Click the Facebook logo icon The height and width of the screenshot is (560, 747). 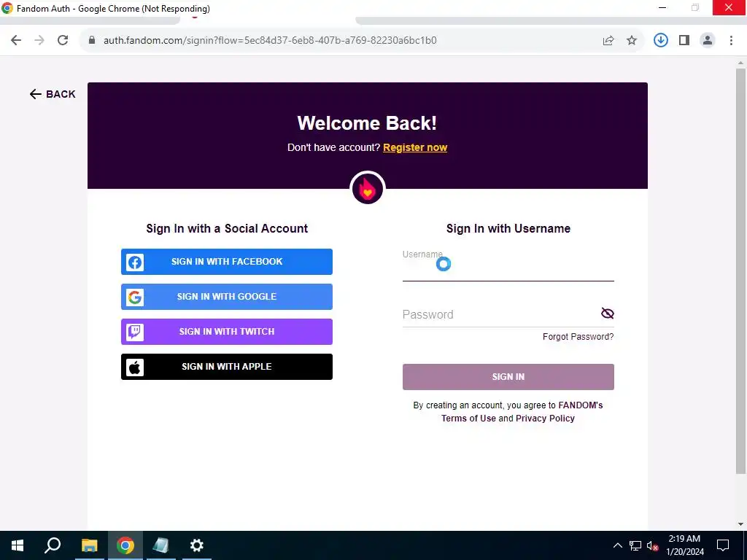pos(135,262)
